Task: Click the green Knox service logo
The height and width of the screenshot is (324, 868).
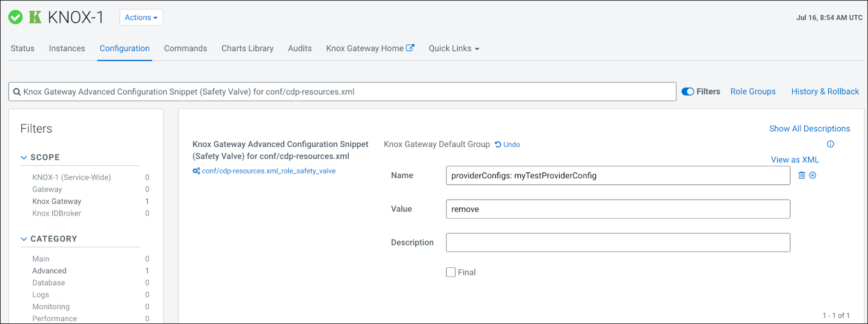Action: (35, 17)
